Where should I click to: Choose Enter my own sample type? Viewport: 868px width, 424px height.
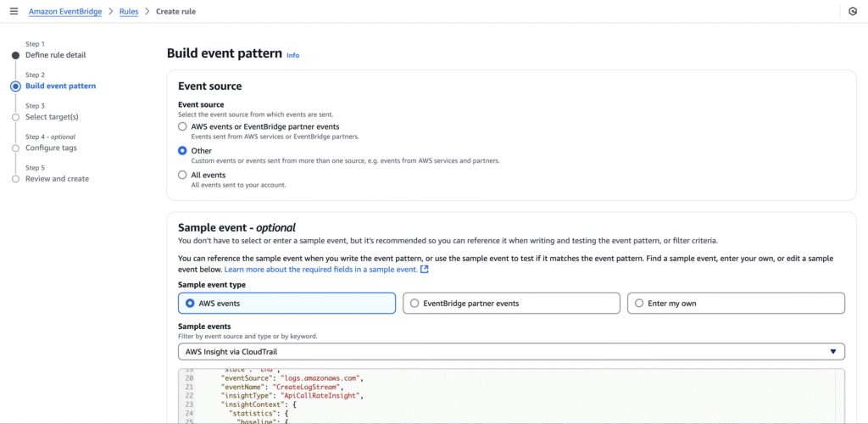[737, 304]
